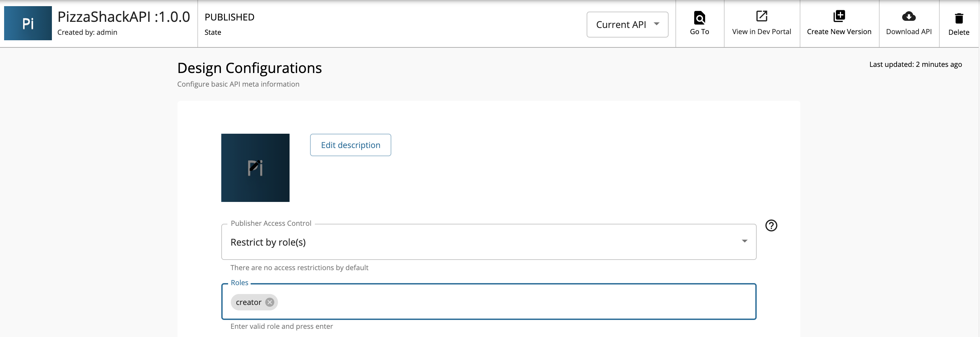Click the Created by: admin text
The height and width of the screenshot is (337, 980).
(87, 32)
